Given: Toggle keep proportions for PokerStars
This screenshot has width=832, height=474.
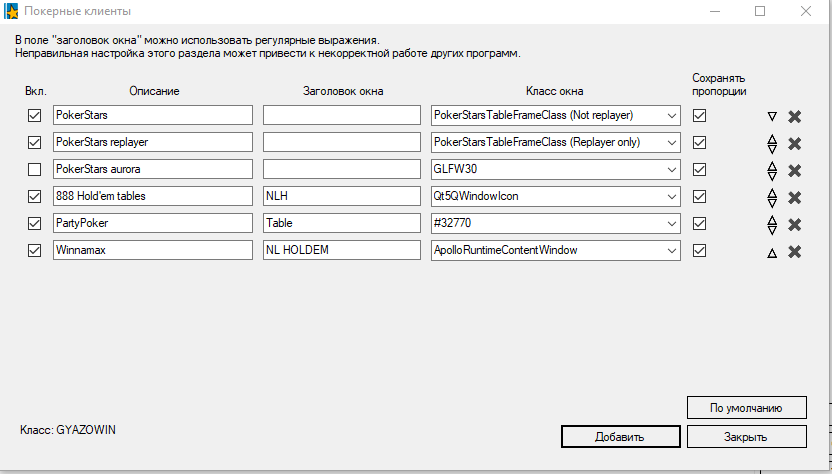Looking at the screenshot, I should click(x=699, y=115).
